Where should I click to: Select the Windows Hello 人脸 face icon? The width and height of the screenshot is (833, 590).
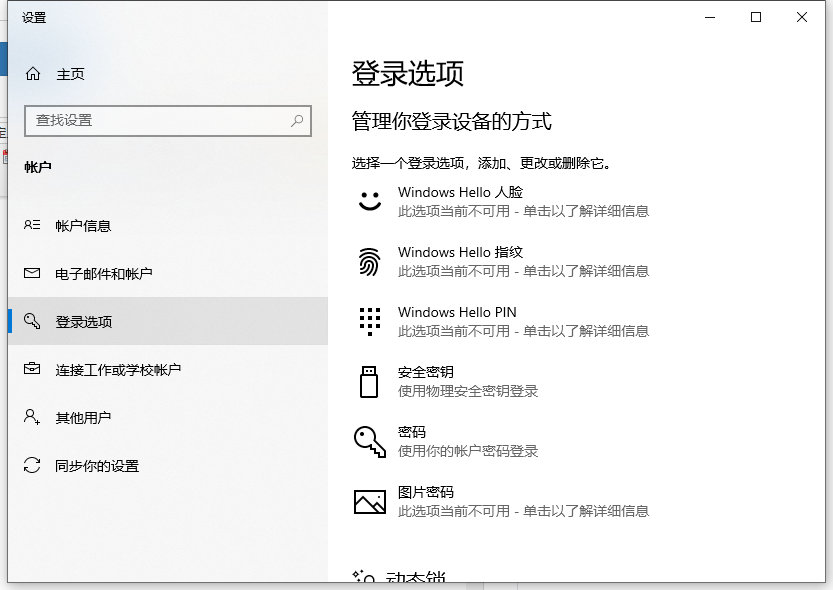pos(369,200)
